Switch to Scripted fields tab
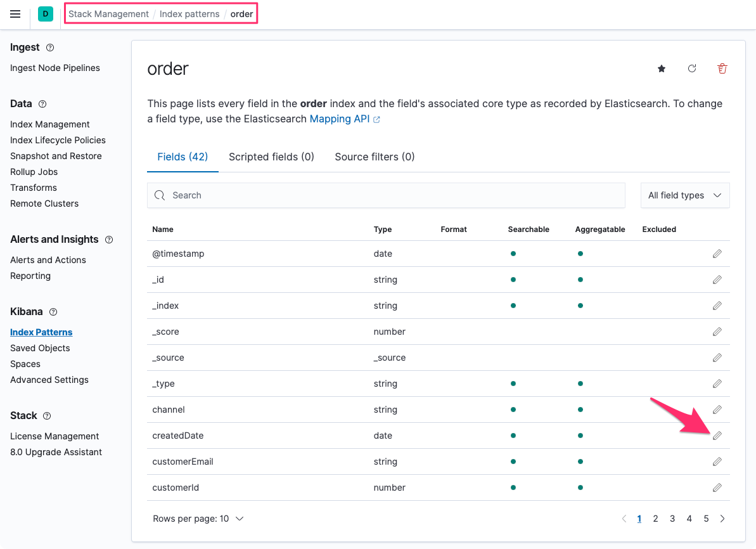This screenshot has width=756, height=549. point(271,157)
